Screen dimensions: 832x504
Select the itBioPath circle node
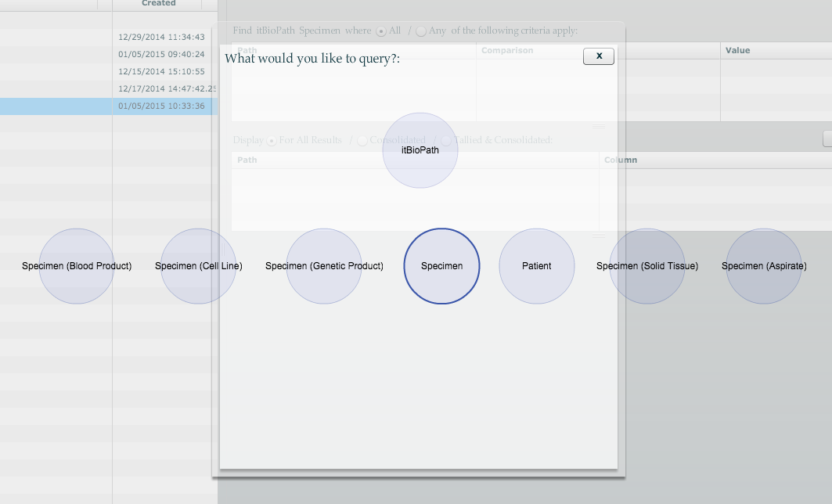[x=420, y=150]
